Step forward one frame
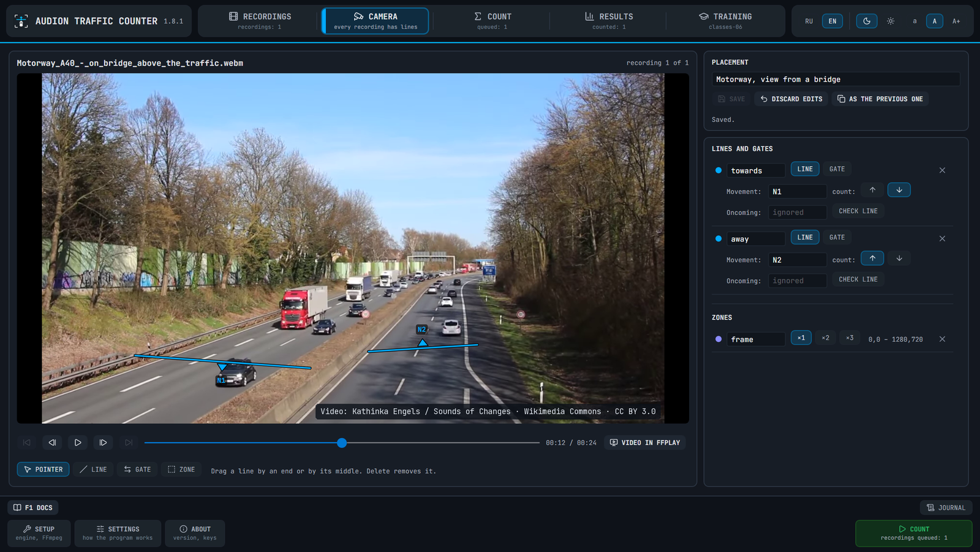 (x=103, y=442)
